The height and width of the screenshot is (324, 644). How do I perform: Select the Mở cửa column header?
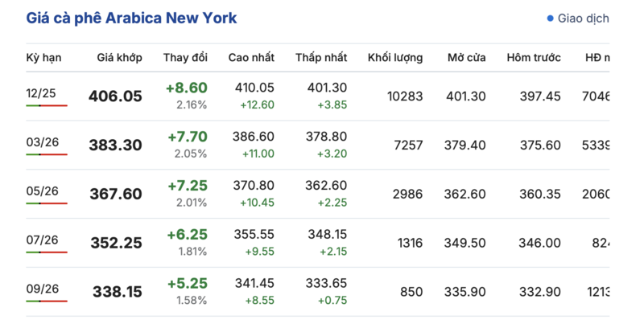coord(466,58)
